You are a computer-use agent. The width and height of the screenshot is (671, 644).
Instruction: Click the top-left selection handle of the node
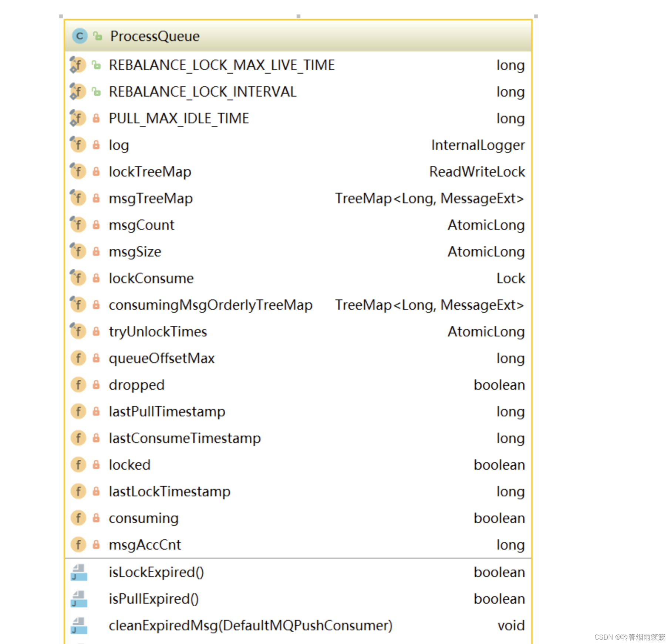(61, 16)
